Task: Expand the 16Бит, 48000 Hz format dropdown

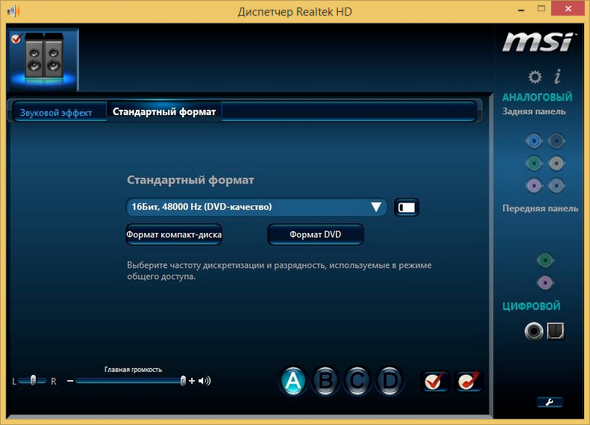Action: [x=256, y=207]
